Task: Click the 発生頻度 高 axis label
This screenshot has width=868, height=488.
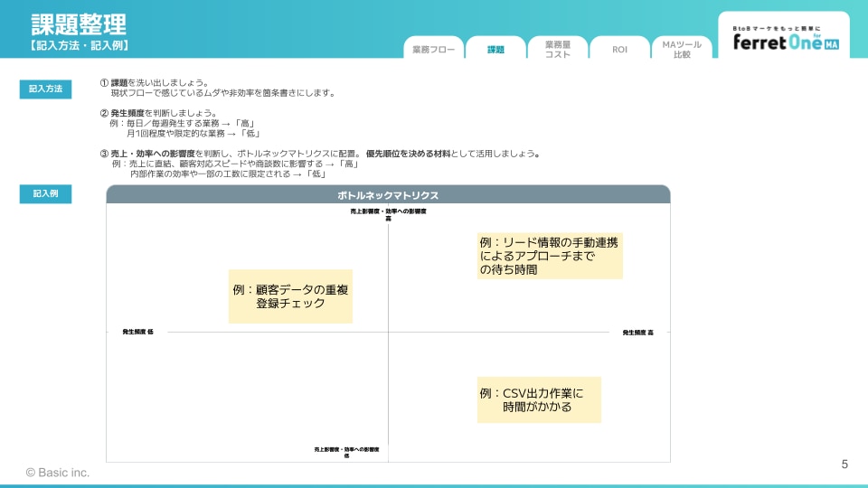Action: pyautogui.click(x=637, y=333)
